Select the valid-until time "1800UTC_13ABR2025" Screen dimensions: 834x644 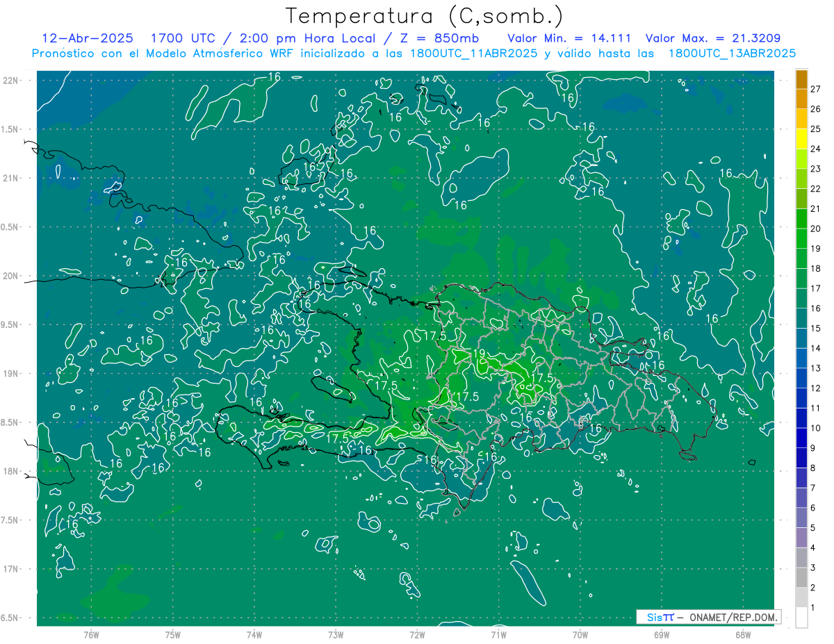(x=732, y=53)
